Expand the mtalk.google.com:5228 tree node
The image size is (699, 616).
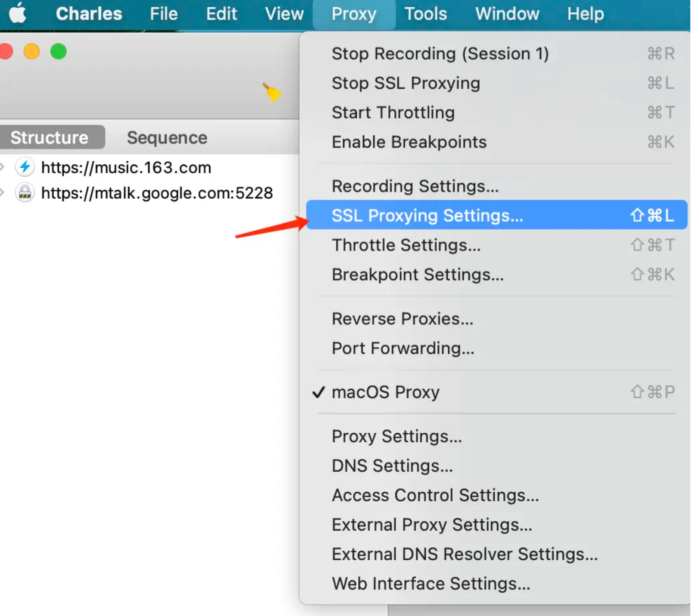[2, 192]
